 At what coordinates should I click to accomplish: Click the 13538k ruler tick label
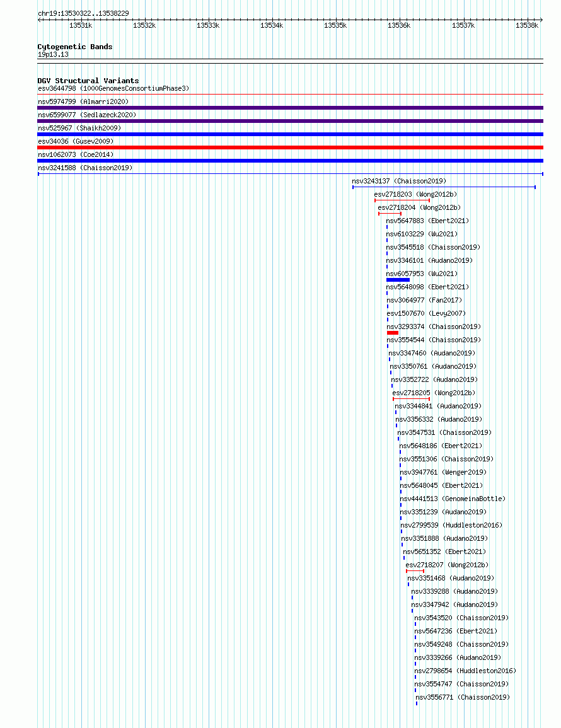point(527,26)
